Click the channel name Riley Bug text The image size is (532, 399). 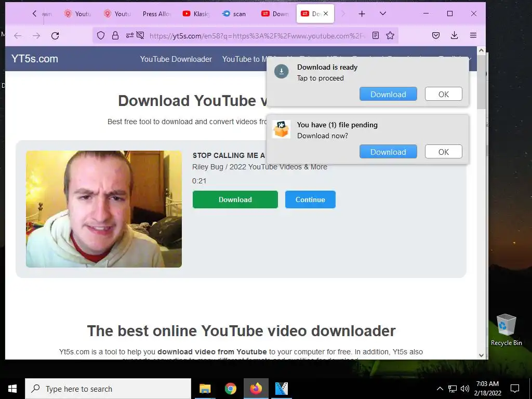pos(260,167)
